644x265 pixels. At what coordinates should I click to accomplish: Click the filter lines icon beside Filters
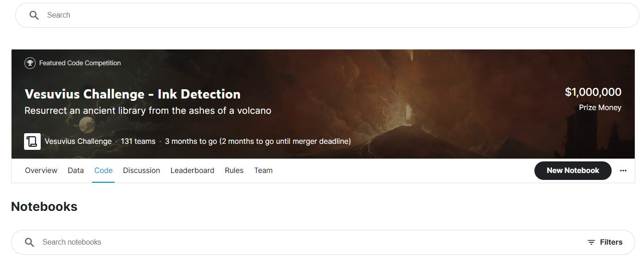click(x=591, y=242)
